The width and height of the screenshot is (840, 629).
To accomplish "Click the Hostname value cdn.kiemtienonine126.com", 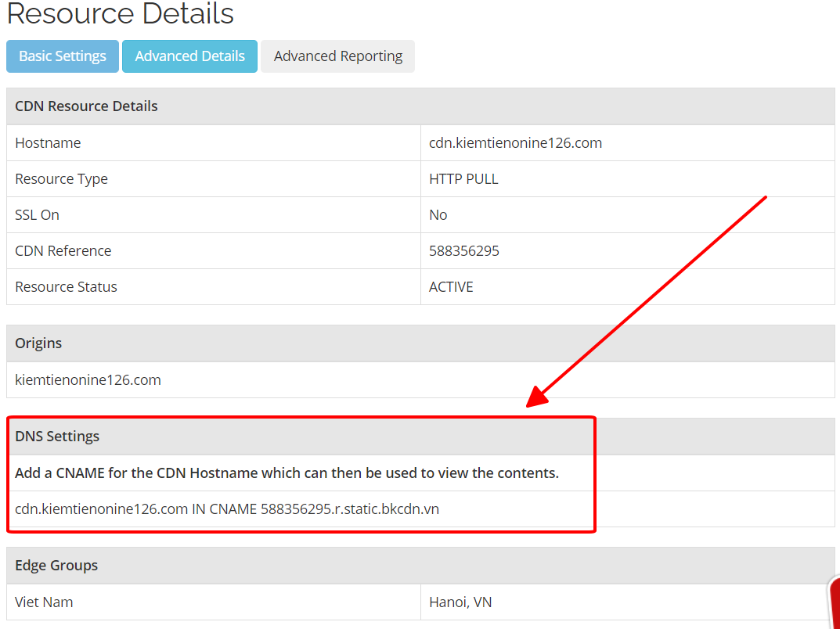I will coord(515,143).
